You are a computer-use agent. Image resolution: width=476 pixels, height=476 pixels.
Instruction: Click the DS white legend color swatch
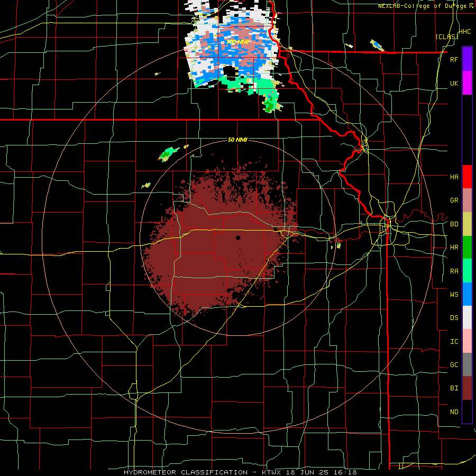tap(467, 318)
